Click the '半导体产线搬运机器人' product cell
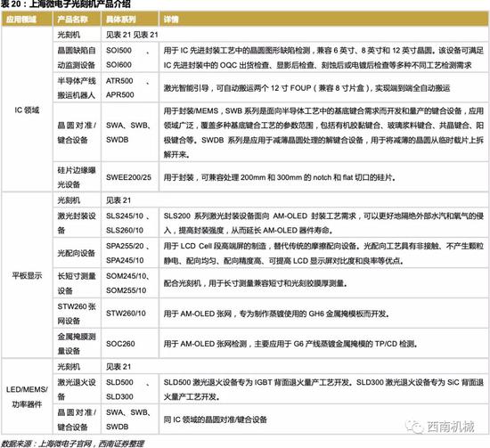Viewport: 490px width, 448px height. 77,88
